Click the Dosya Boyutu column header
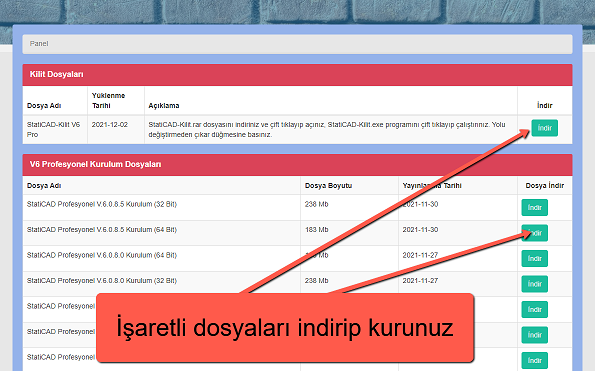The image size is (595, 371). (328, 186)
